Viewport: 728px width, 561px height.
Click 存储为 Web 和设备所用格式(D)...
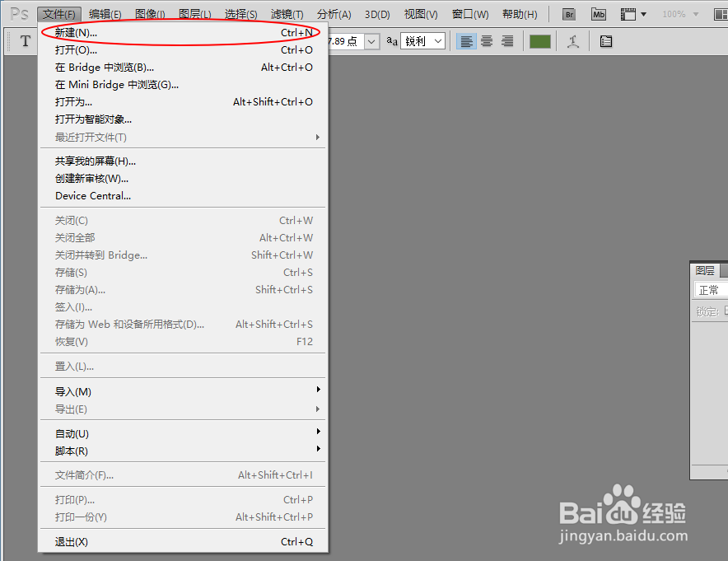tap(183, 324)
